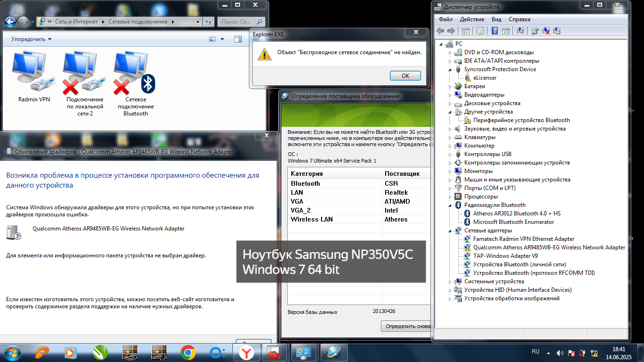Click RU language indicator in taskbar
644x362 pixels.
pos(536,352)
